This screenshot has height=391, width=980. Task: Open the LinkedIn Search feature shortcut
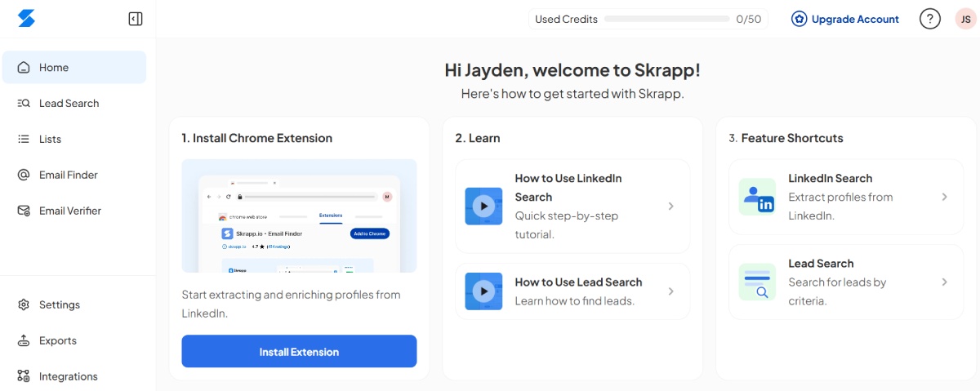click(846, 198)
